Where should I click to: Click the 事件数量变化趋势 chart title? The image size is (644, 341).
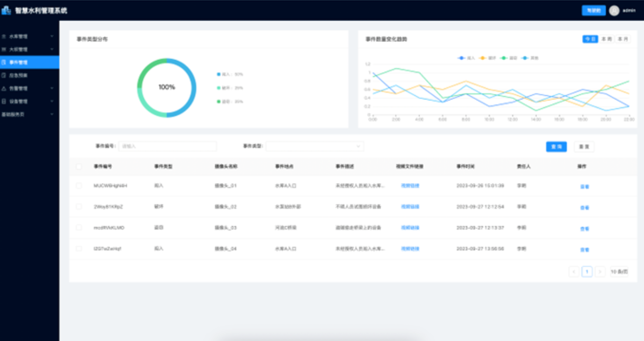click(x=386, y=39)
